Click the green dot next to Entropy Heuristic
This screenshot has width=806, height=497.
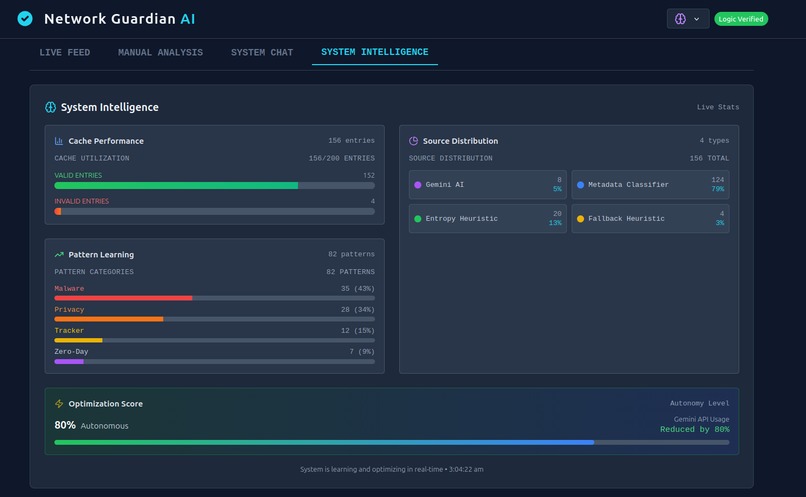pos(417,219)
